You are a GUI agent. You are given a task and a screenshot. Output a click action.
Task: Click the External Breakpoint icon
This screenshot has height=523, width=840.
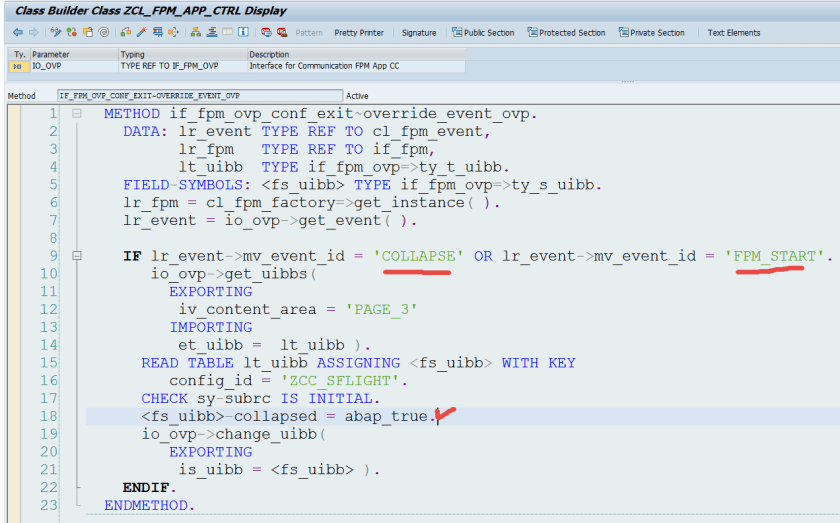coord(281,33)
